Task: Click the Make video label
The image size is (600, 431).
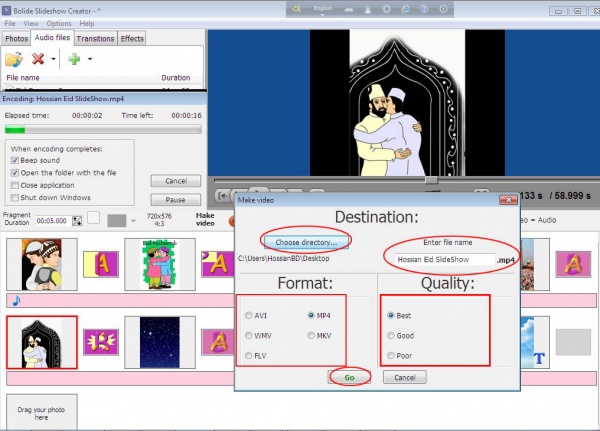Action: pyautogui.click(x=205, y=219)
